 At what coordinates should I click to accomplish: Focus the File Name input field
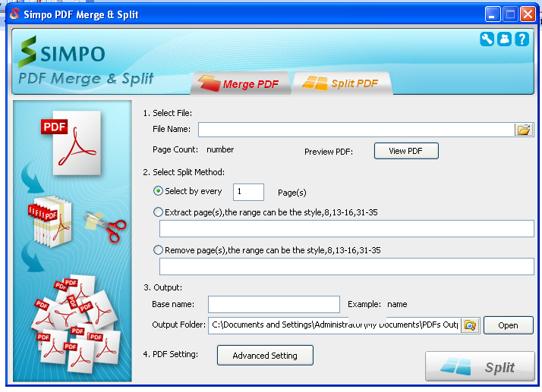356,130
